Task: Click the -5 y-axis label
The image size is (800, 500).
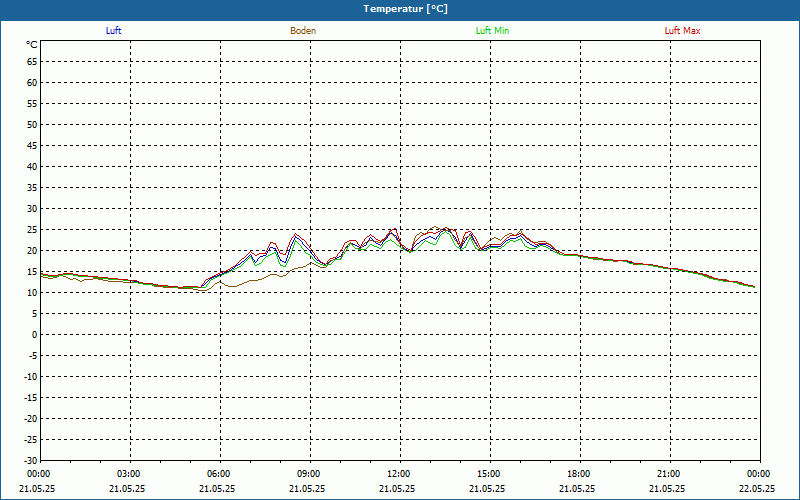Action: pyautogui.click(x=32, y=356)
